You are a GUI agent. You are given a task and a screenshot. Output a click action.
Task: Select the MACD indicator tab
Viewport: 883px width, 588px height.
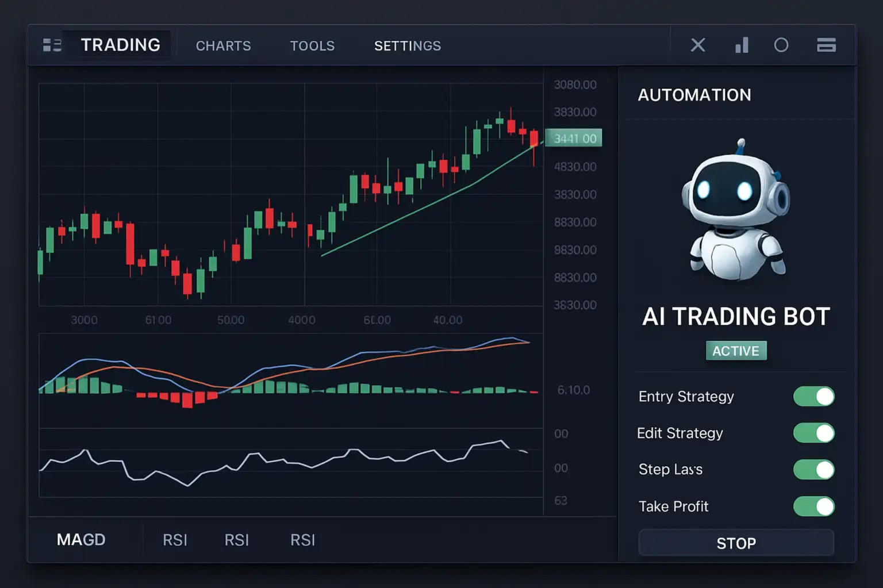(80, 540)
